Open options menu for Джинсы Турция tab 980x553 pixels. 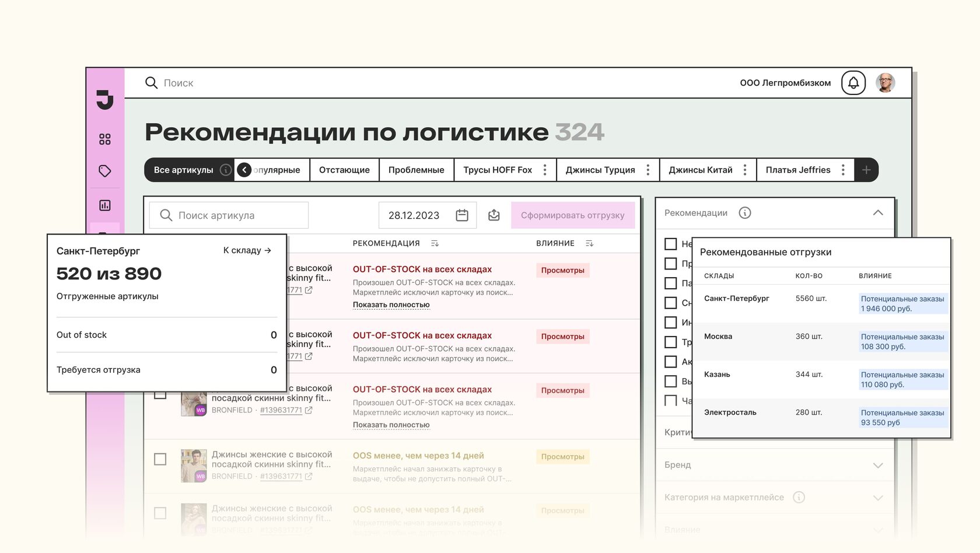(647, 170)
